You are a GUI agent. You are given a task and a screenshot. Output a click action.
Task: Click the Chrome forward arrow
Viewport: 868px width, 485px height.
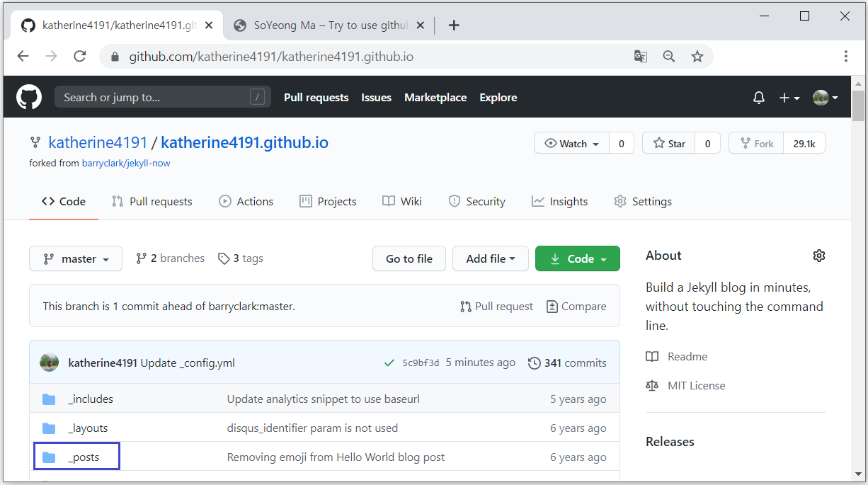[x=51, y=56]
